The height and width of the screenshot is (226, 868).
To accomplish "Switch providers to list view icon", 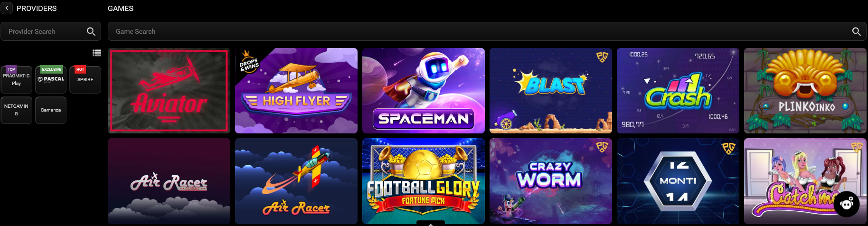I will click(x=97, y=53).
